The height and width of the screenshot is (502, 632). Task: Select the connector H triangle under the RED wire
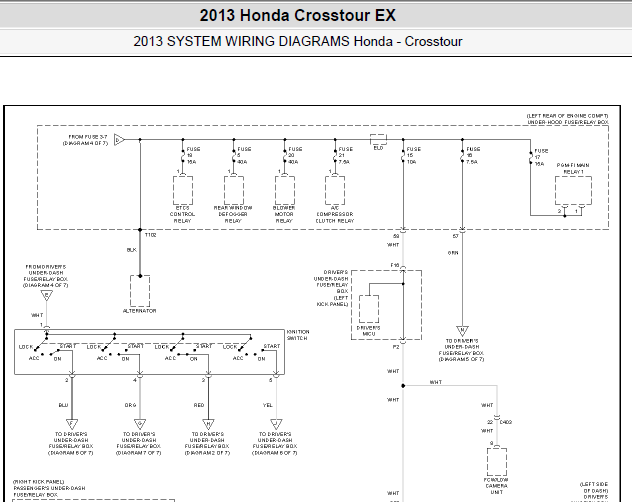tap(208, 424)
